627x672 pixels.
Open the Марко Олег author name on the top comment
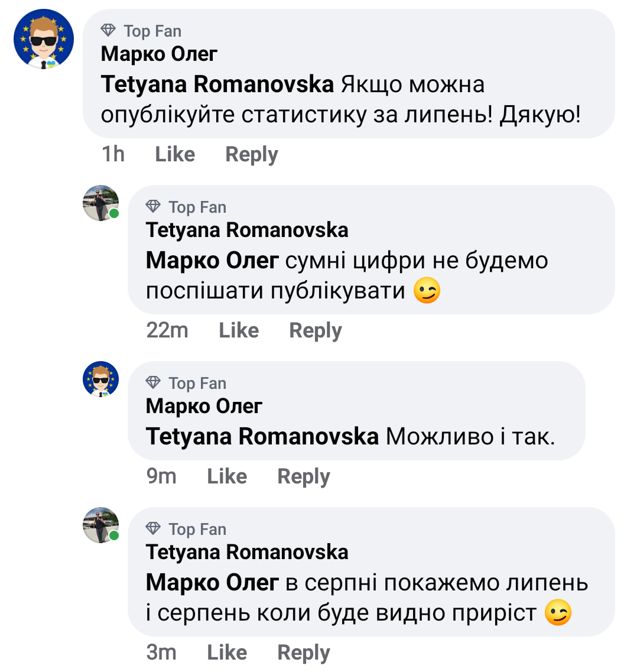[x=160, y=54]
